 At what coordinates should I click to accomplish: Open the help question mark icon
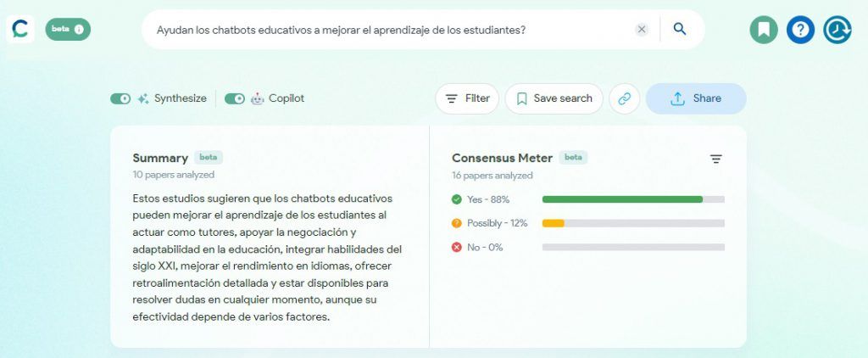click(800, 30)
